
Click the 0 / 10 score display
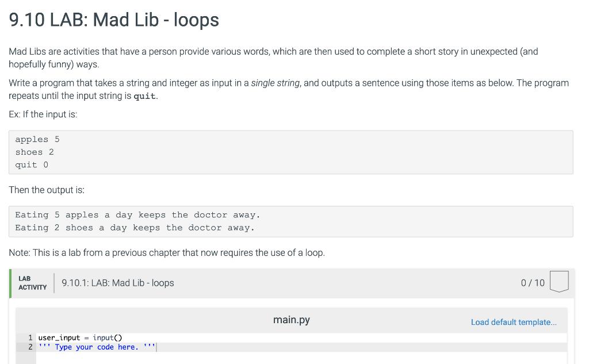pos(531,282)
